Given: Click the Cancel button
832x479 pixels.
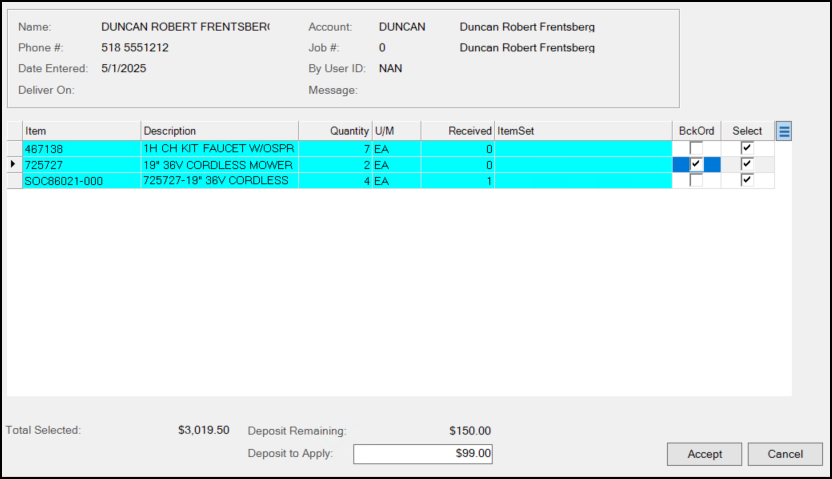Looking at the screenshot, I should (785, 454).
